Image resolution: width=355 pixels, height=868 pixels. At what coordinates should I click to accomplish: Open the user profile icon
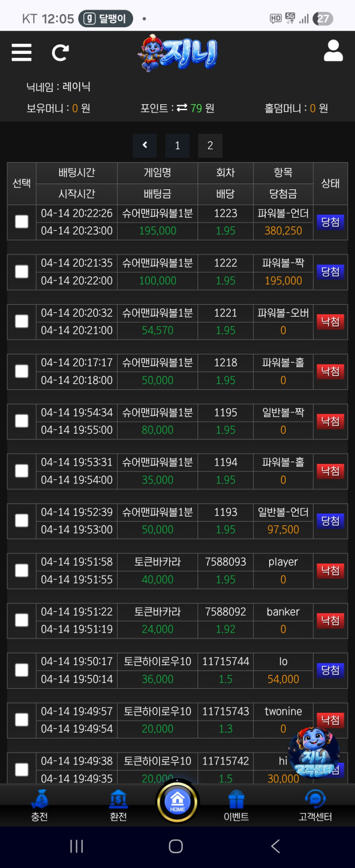pos(333,51)
